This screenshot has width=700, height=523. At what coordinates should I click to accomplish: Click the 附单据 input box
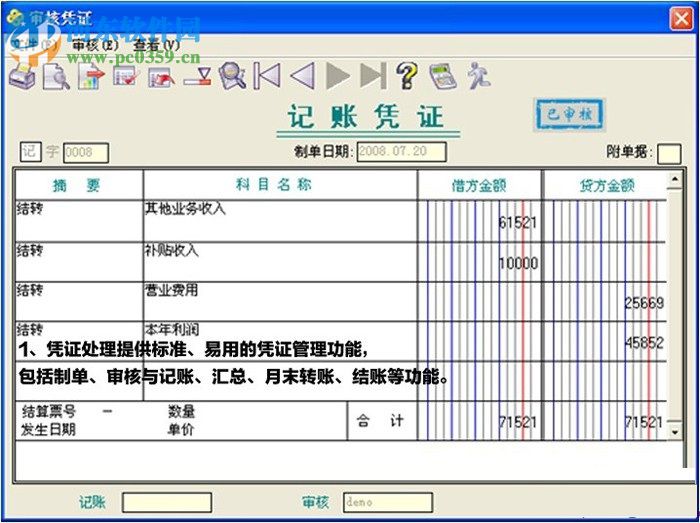pyautogui.click(x=670, y=154)
